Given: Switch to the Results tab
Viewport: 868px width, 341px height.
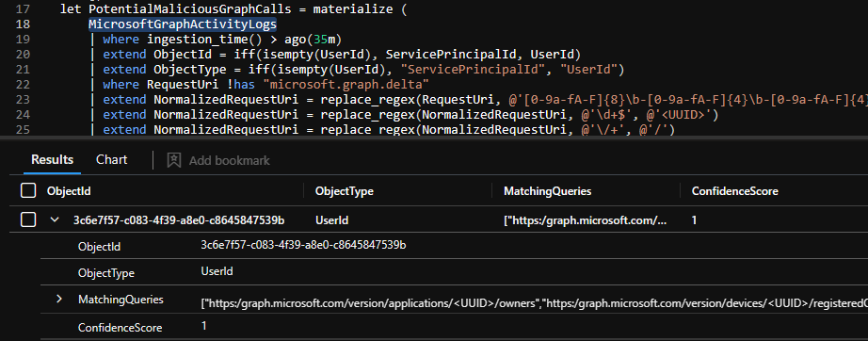Looking at the screenshot, I should coord(52,160).
